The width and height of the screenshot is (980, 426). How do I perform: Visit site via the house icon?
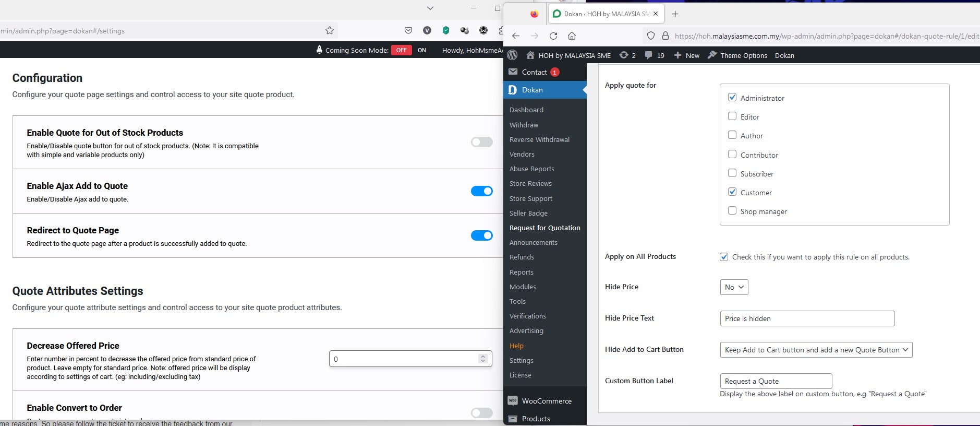[530, 55]
